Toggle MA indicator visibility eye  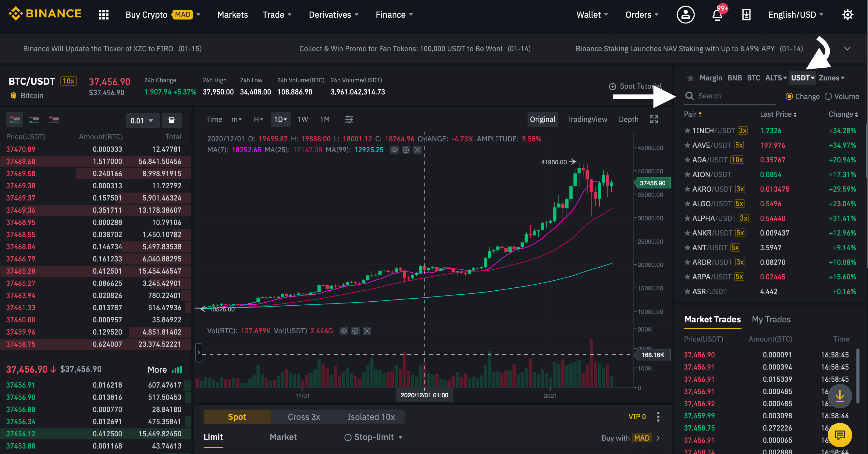coord(394,150)
